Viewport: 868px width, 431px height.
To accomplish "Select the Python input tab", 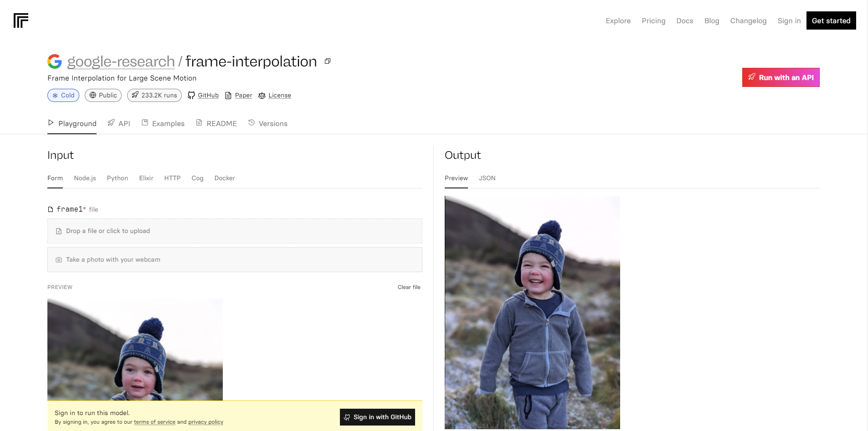I will pyautogui.click(x=117, y=178).
